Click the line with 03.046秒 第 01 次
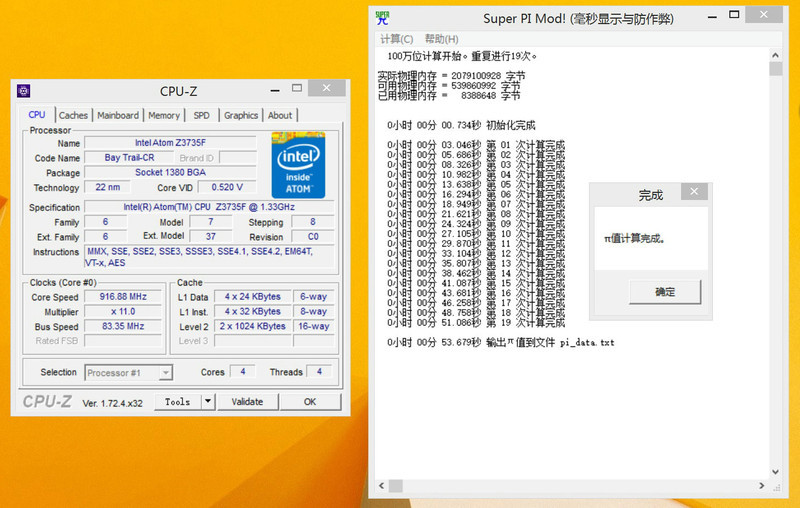This screenshot has width=800, height=508. click(x=476, y=145)
